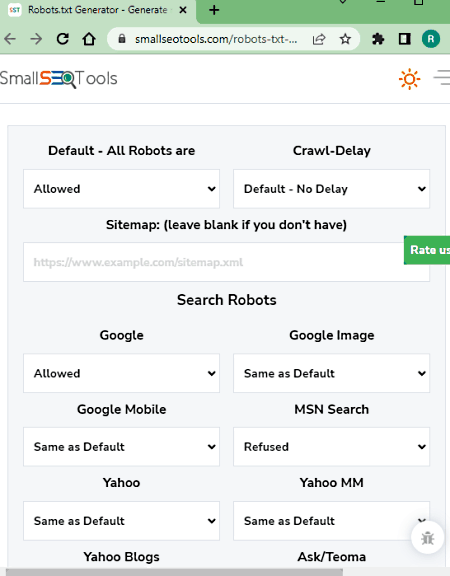Click the SmallSEOTools logo
The width and height of the screenshot is (450, 576).
click(x=58, y=79)
